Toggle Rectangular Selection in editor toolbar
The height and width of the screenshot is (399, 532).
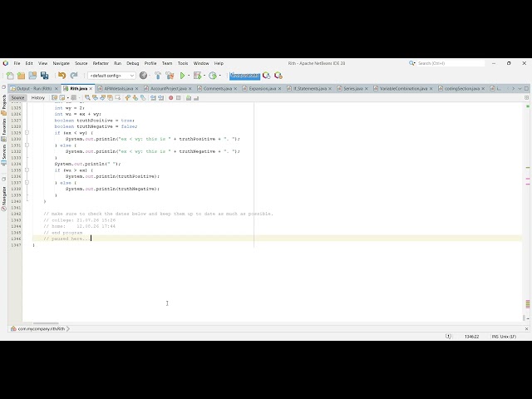(x=118, y=98)
